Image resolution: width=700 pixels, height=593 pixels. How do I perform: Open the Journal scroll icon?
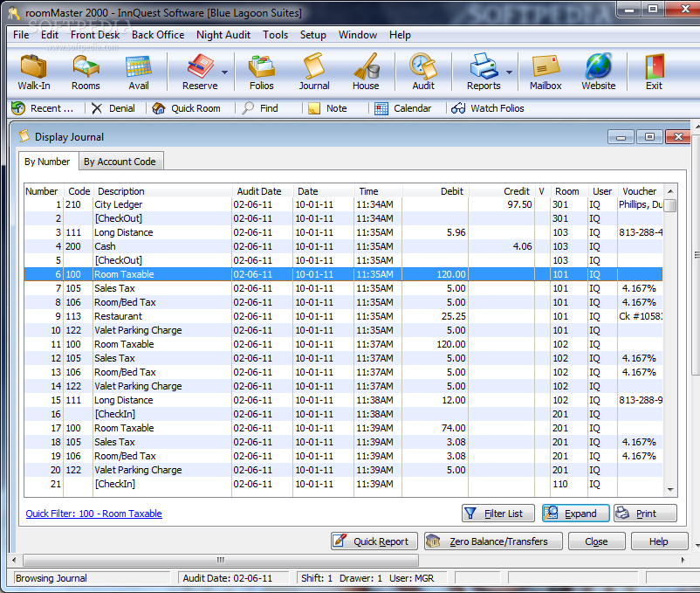pos(314,72)
